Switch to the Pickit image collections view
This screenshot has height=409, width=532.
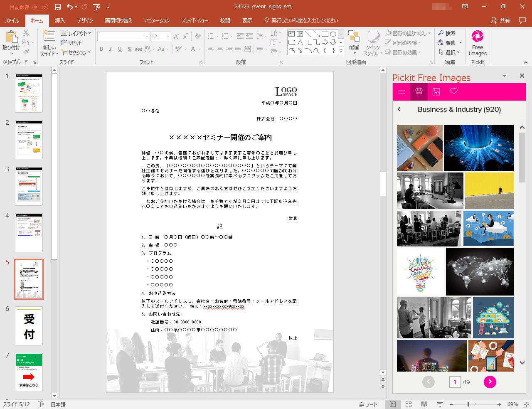point(436,91)
